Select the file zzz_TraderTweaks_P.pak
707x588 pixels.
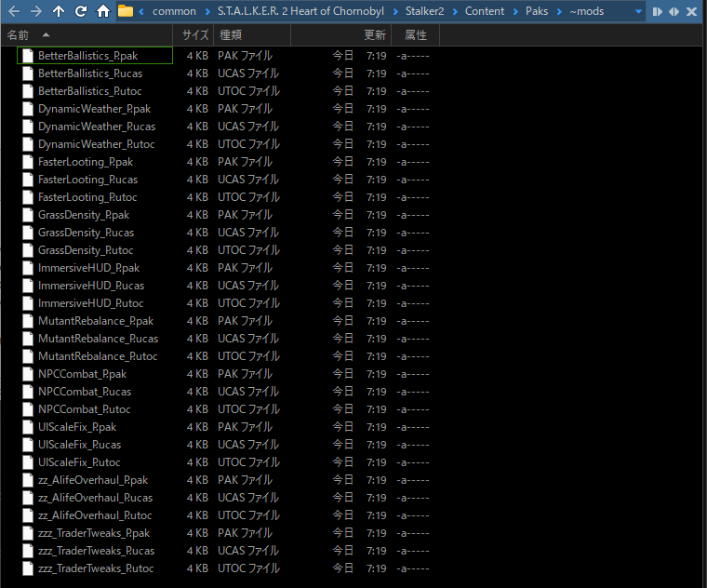[94, 533]
